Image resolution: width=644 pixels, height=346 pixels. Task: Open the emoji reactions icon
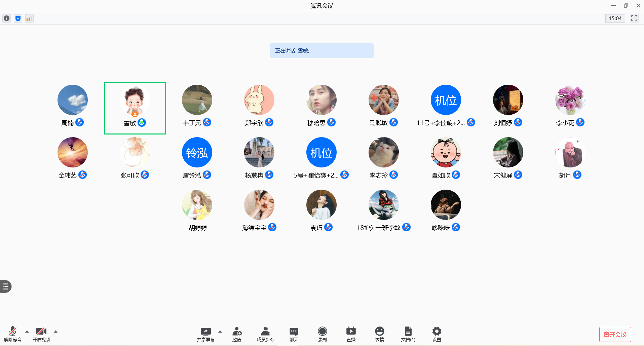pos(379,334)
